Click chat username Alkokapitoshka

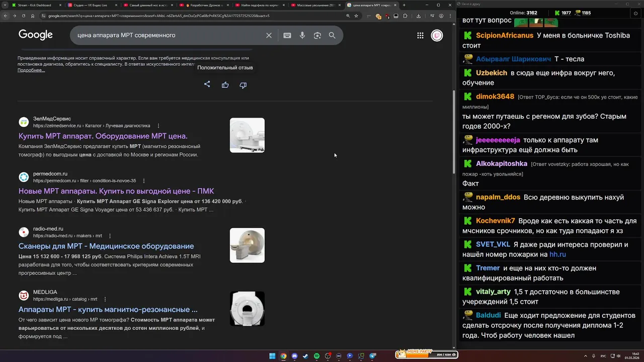point(502,164)
